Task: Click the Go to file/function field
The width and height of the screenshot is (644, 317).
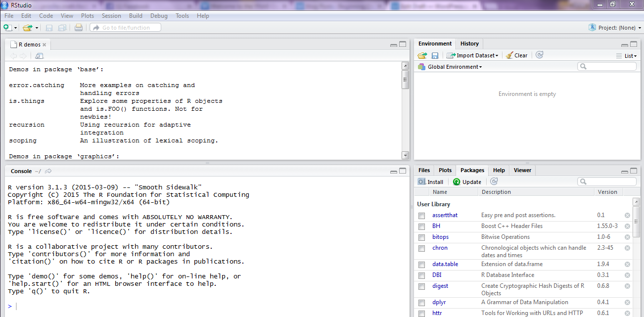Action: click(126, 28)
